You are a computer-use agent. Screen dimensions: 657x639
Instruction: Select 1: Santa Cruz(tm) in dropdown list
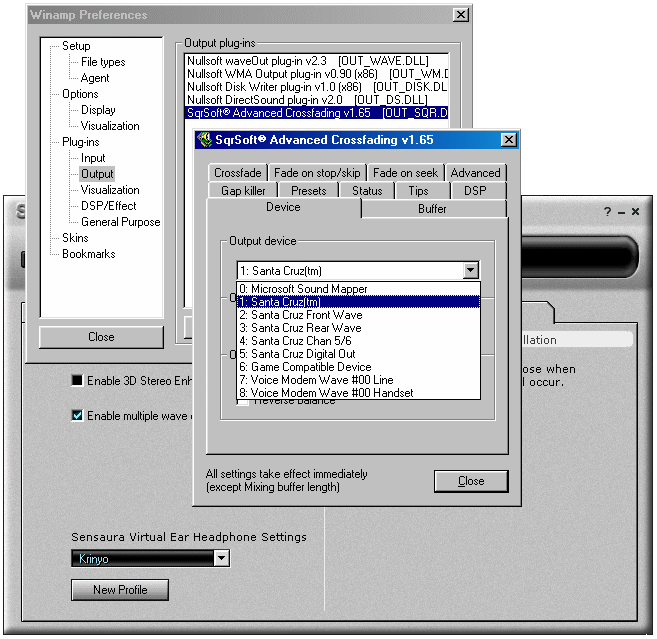tap(358, 302)
